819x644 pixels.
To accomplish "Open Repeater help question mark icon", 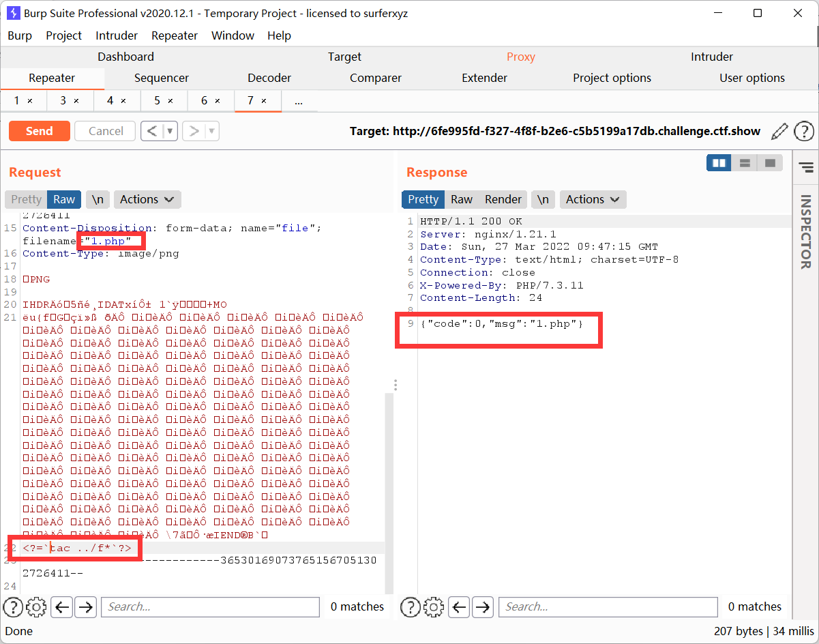I will pyautogui.click(x=804, y=131).
